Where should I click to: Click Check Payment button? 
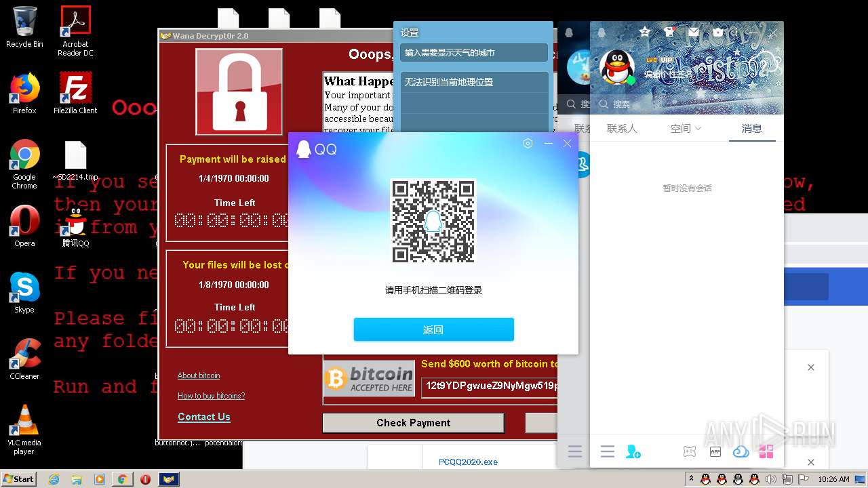[x=414, y=423]
